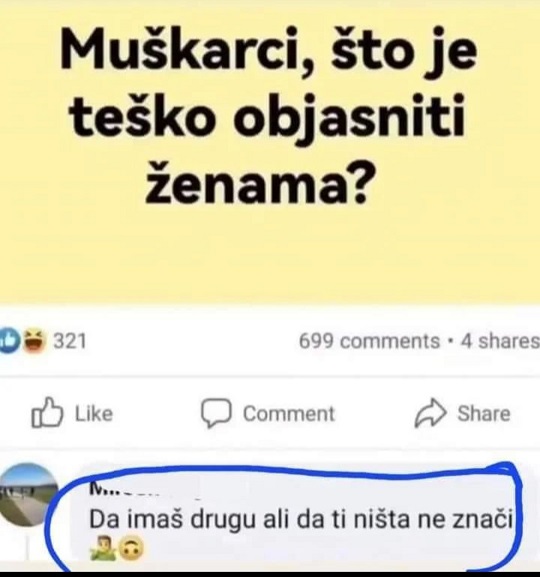Click the upside-down face emoji
This screenshot has height=577, width=540.
click(131, 549)
